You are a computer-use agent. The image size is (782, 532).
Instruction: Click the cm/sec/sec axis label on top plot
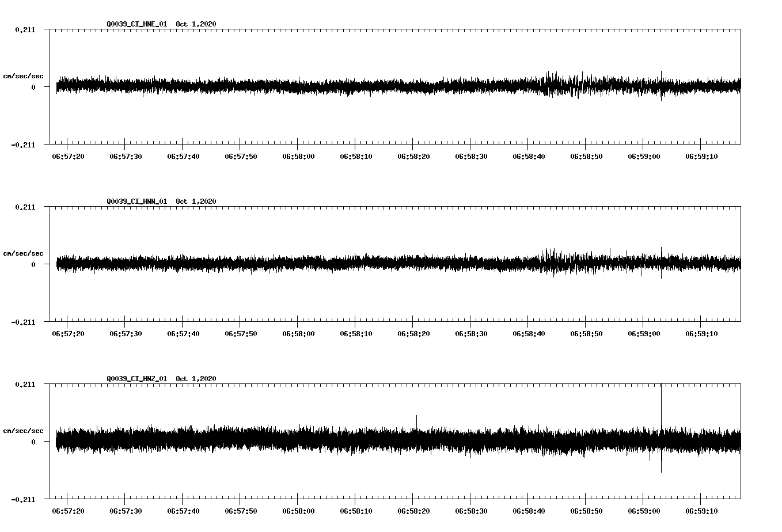coord(24,75)
